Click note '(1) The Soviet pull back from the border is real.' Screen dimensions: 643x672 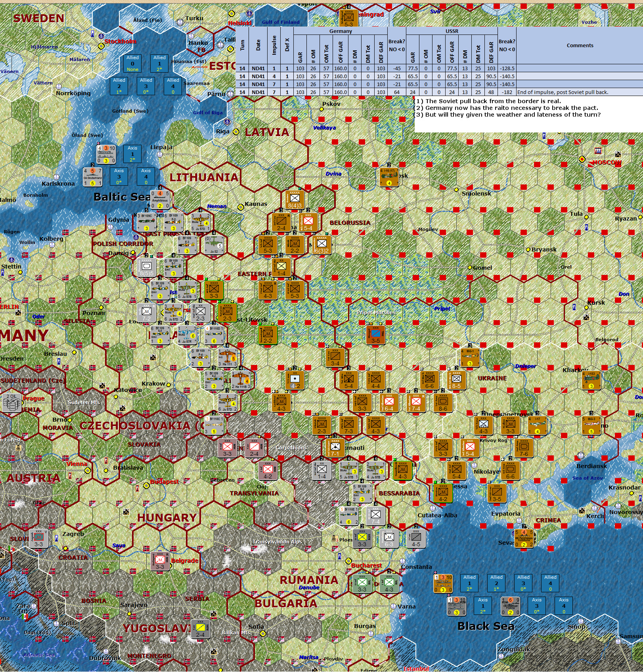[x=487, y=101]
